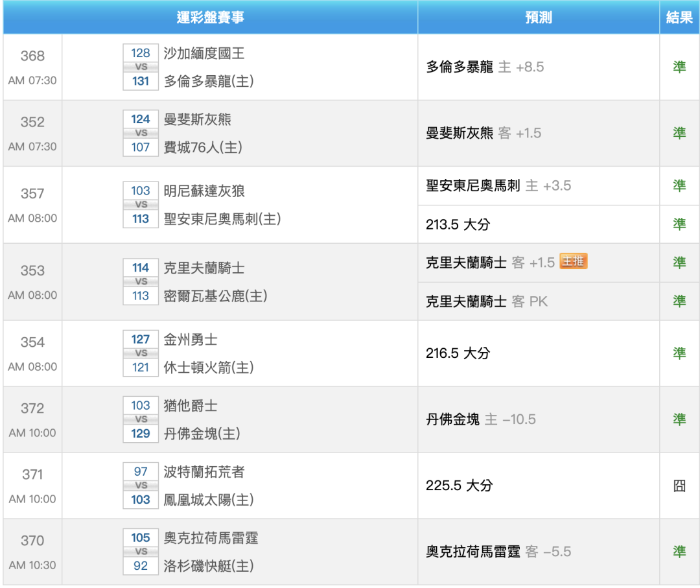Click team name 聖安東尼奧馬刺(主) in matchup
Viewport: 700px width, 588px height.
(x=222, y=218)
